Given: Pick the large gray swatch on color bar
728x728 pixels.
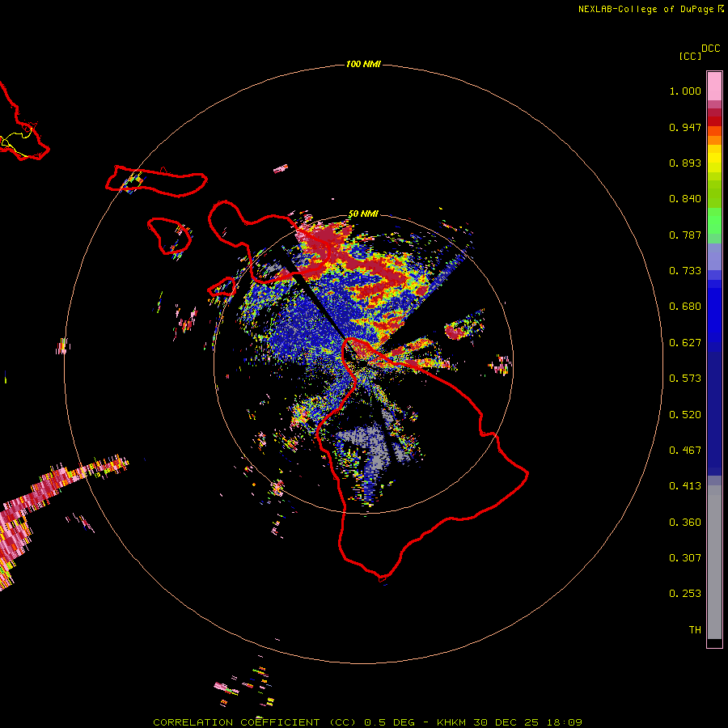Looking at the screenshot, I should (714, 562).
